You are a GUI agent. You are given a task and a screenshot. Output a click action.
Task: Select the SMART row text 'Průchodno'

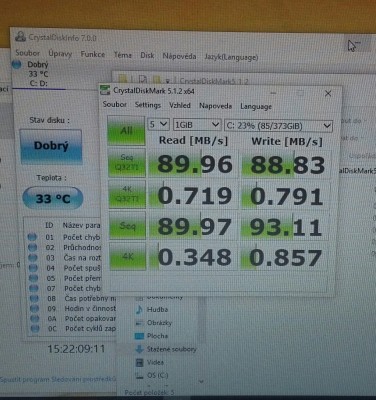click(82, 247)
